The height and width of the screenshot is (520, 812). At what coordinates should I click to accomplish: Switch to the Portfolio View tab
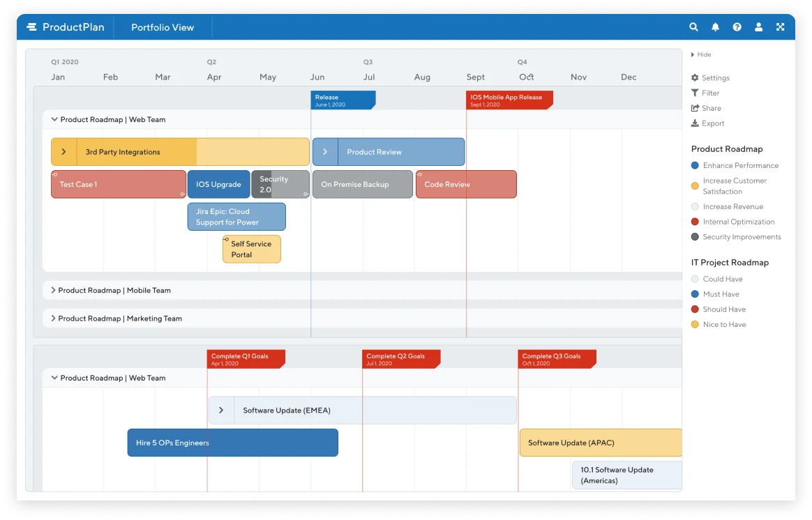[x=163, y=27]
